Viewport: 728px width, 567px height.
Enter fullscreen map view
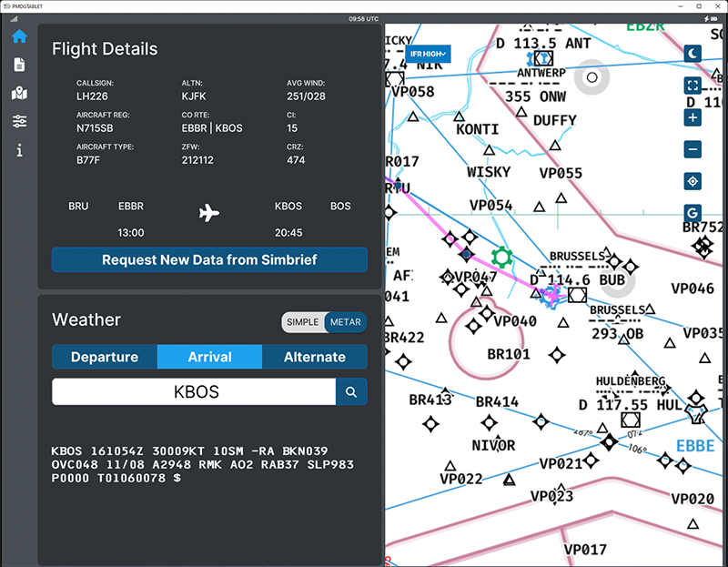point(693,86)
